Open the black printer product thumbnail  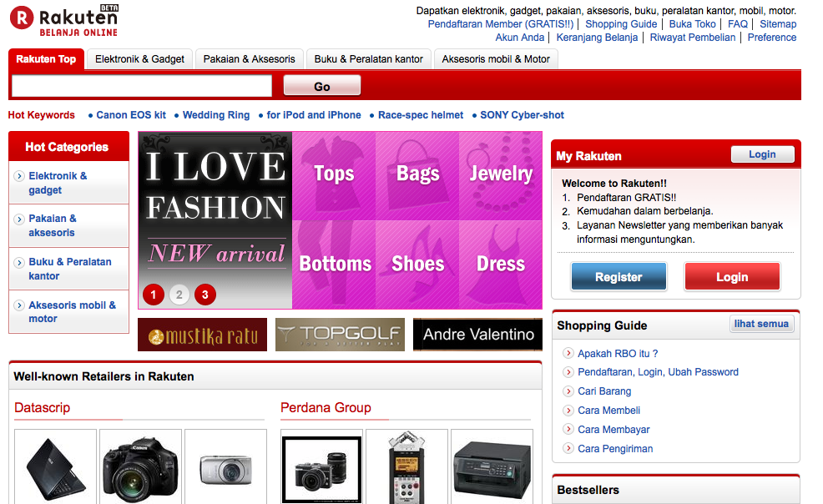(492, 466)
